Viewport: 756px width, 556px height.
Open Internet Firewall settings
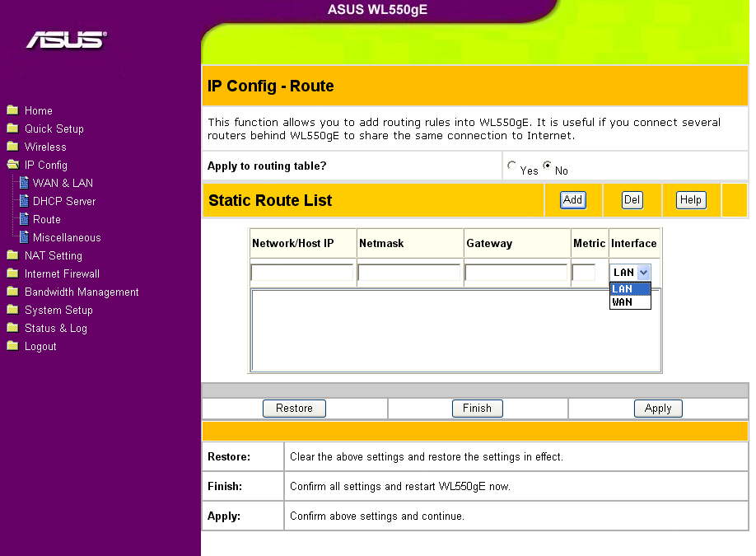(x=62, y=274)
